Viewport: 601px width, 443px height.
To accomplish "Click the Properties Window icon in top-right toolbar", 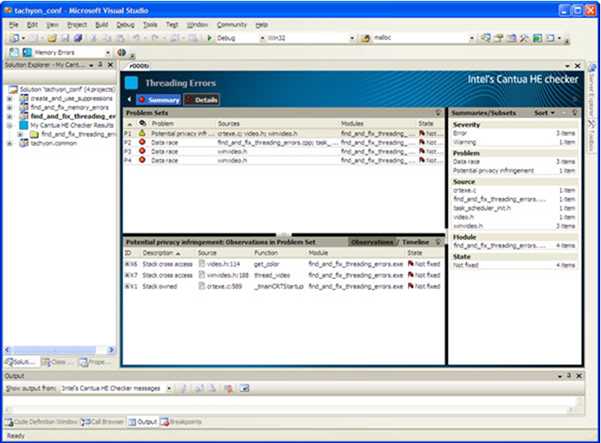I will click(x=499, y=38).
